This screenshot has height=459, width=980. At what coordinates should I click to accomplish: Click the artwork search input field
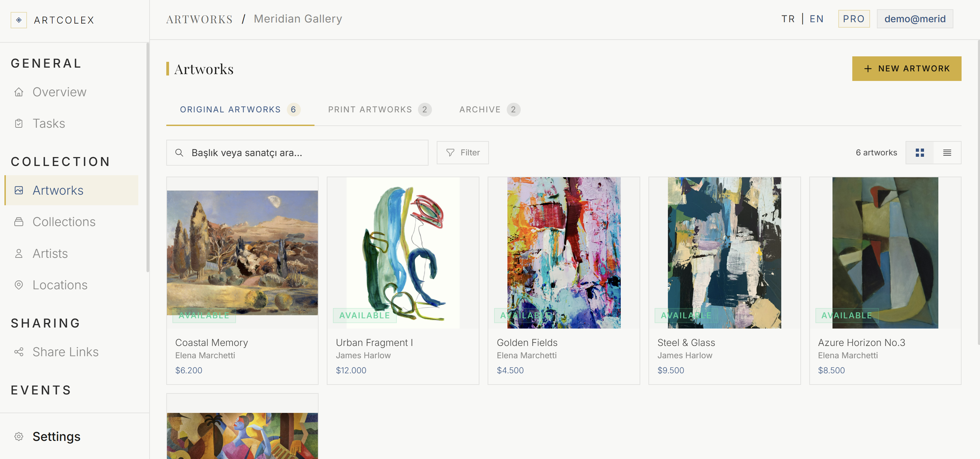pos(297,153)
